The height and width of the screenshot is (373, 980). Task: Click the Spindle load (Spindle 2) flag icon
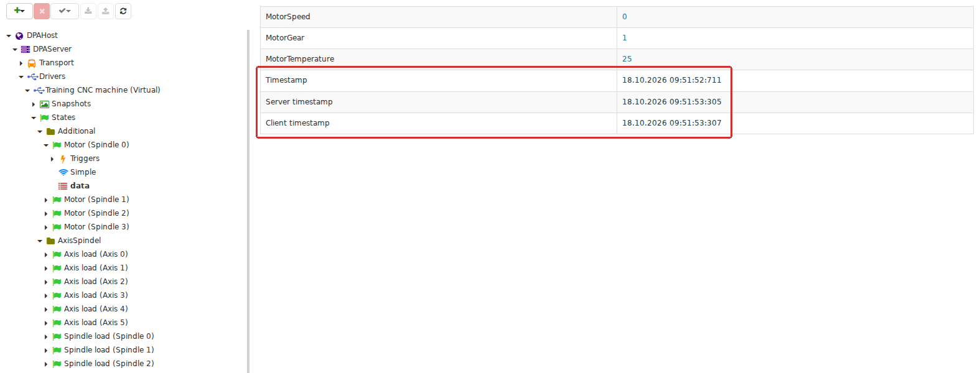[x=57, y=364]
